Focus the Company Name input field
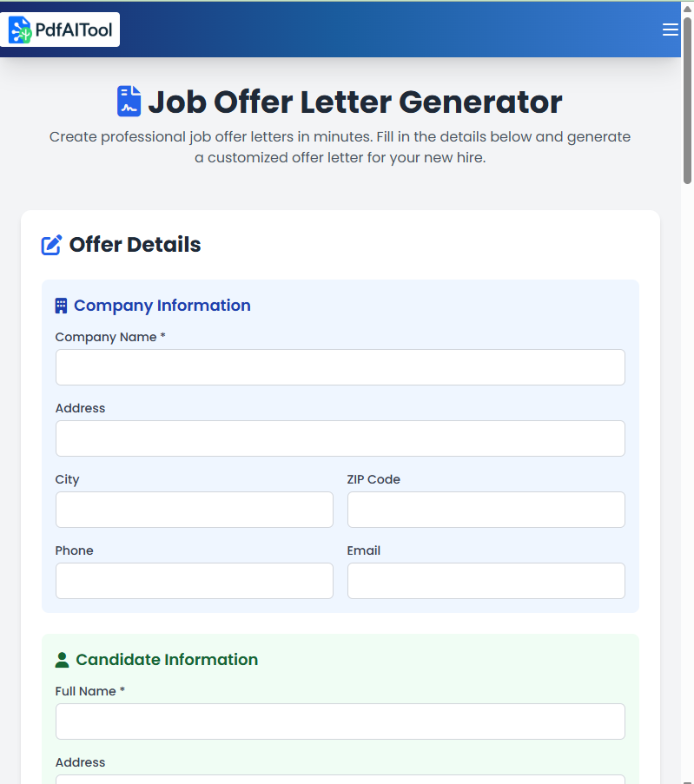 coord(340,367)
